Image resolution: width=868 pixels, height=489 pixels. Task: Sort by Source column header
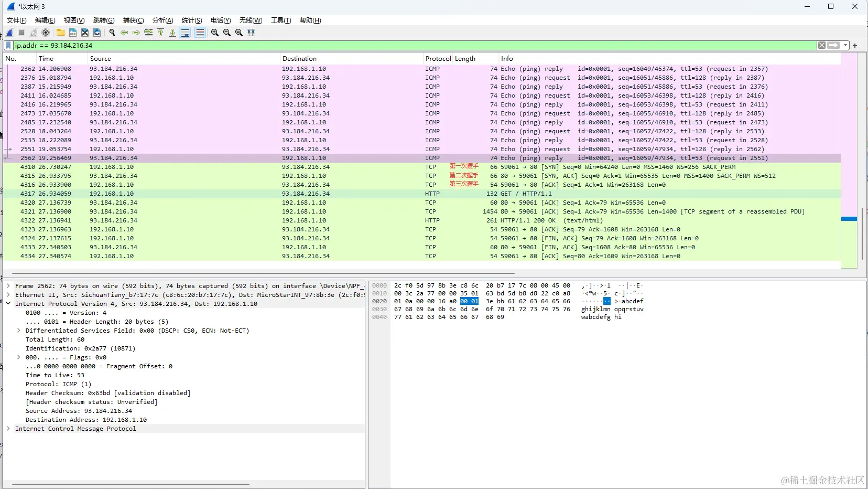click(183, 59)
